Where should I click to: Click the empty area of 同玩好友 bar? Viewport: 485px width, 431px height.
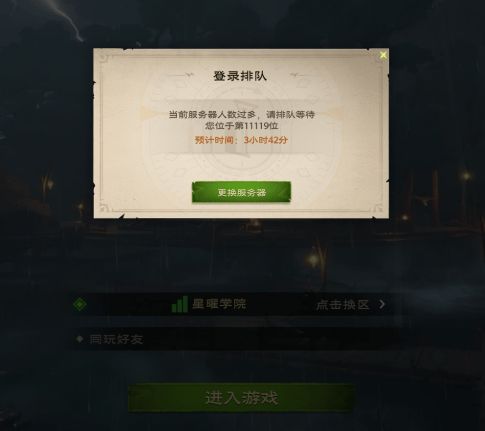pos(267,339)
